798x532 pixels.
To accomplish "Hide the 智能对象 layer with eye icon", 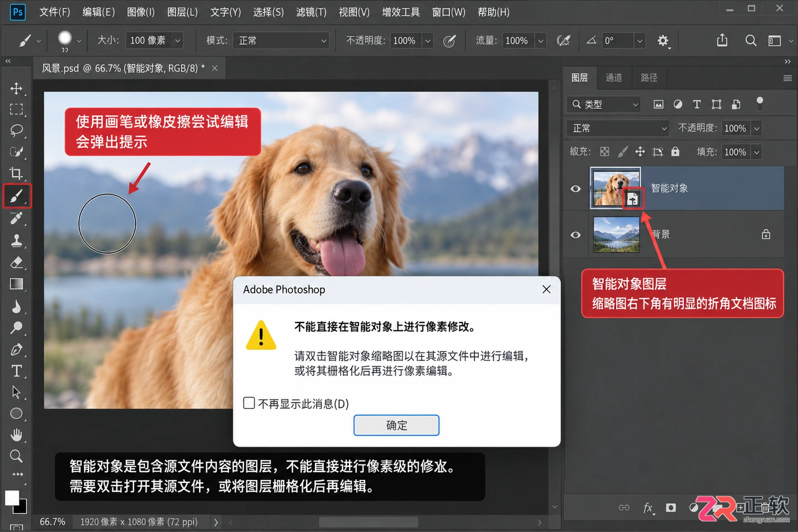I will click(576, 188).
